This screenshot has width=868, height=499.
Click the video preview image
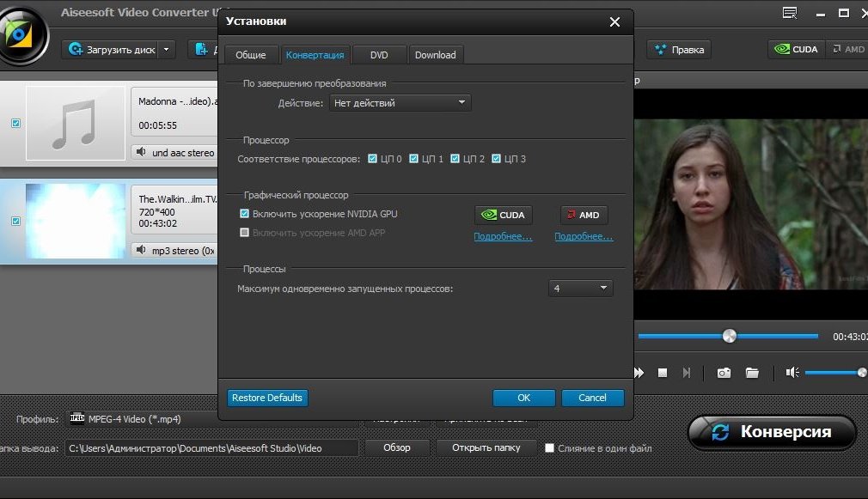[750, 204]
